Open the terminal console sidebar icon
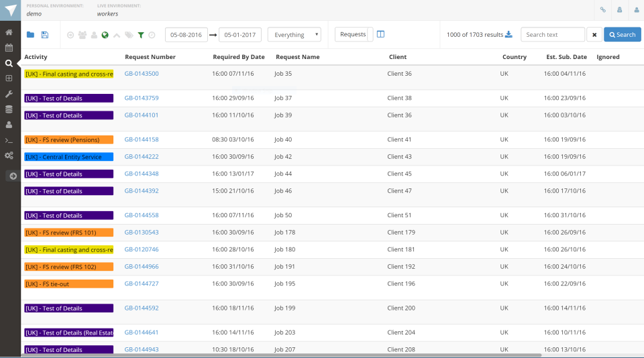Screen dimensions: 644x358 pos(9,140)
